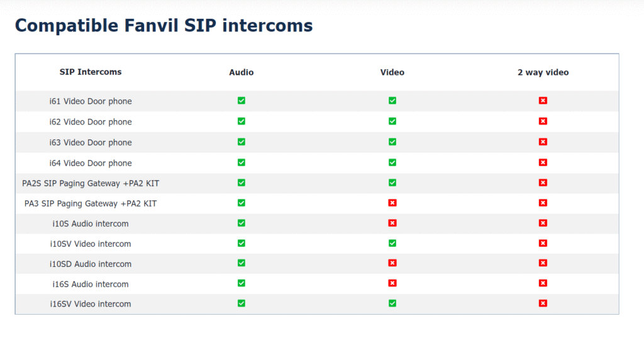Click the Video check for i16SV Video intercom
Image resolution: width=644 pixels, height=338 pixels.
(392, 303)
